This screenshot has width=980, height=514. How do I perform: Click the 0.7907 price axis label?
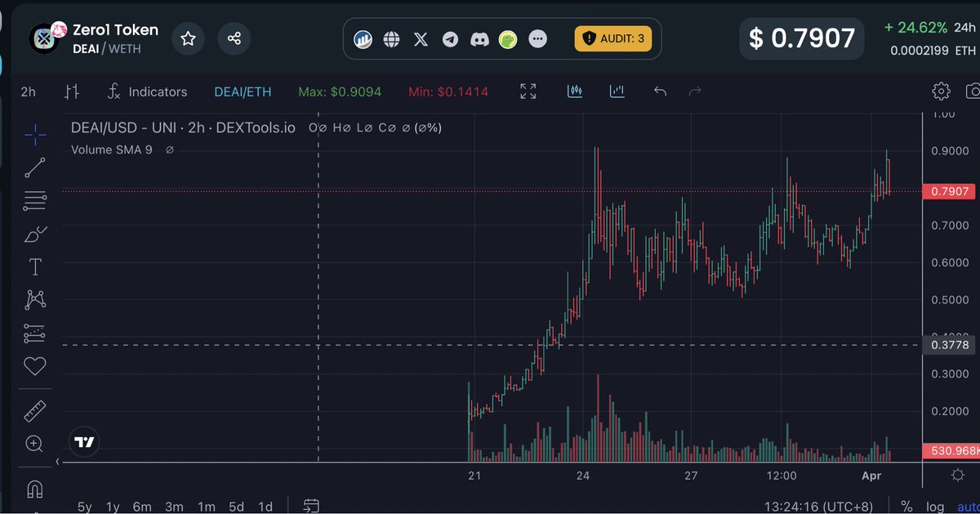pyautogui.click(x=949, y=191)
